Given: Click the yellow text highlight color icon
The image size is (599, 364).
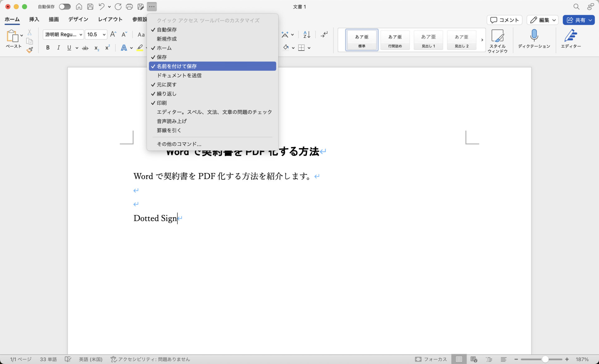Looking at the screenshot, I should 140,48.
